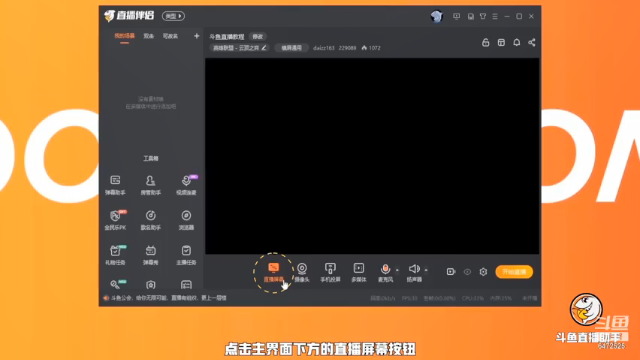Open the skin T-shirt icon

483,16
